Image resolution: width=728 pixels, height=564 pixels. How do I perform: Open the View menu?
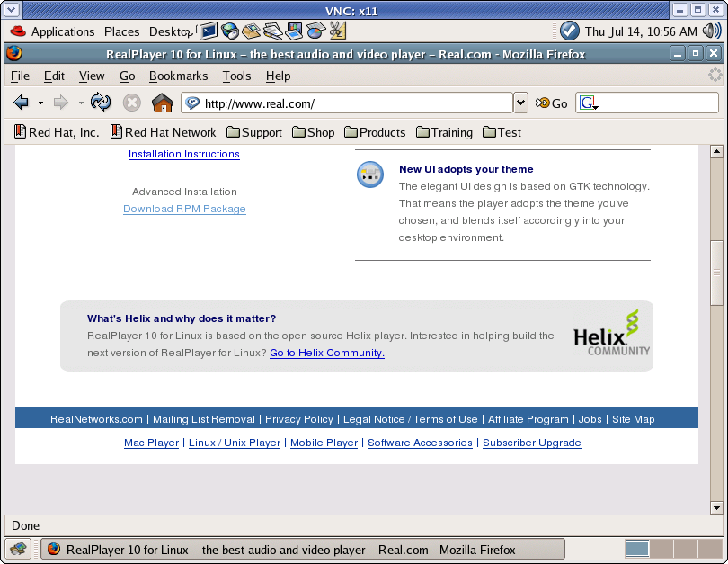pyautogui.click(x=92, y=76)
